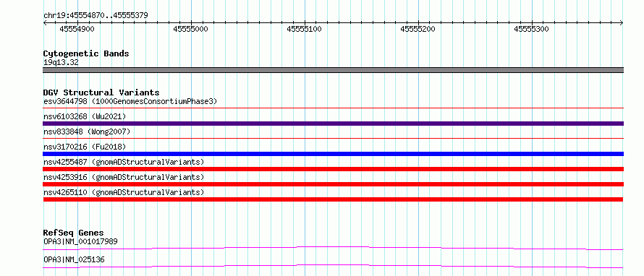This screenshot has height=276, width=644.
Task: Click the thin red nsv833848 variant line
Action: coord(333,139)
